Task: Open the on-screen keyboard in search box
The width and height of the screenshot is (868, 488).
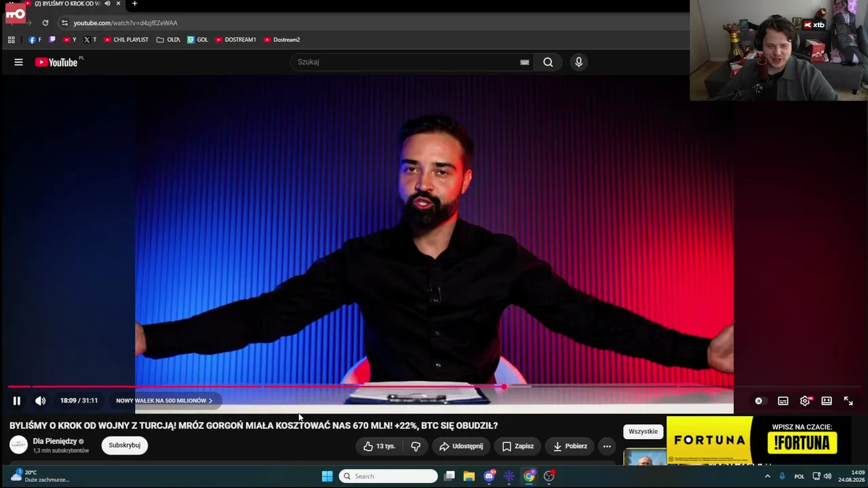Action: pyautogui.click(x=524, y=62)
